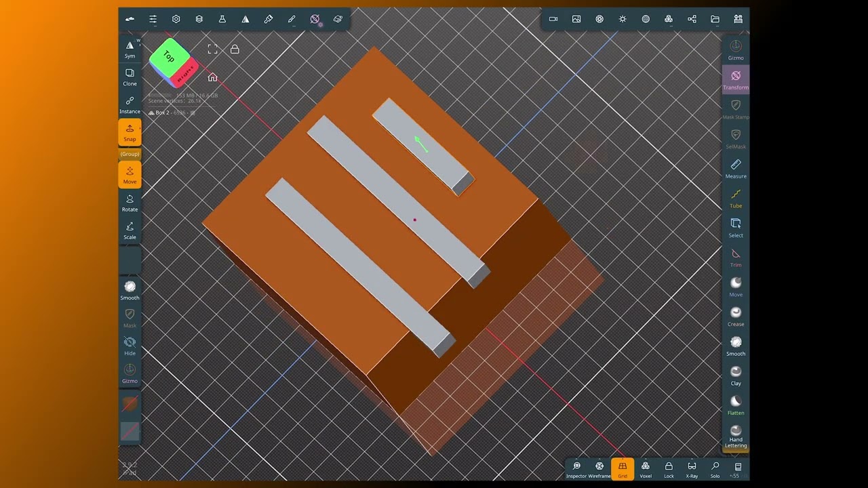
Task: Open the files folder menu
Action: pyautogui.click(x=715, y=19)
